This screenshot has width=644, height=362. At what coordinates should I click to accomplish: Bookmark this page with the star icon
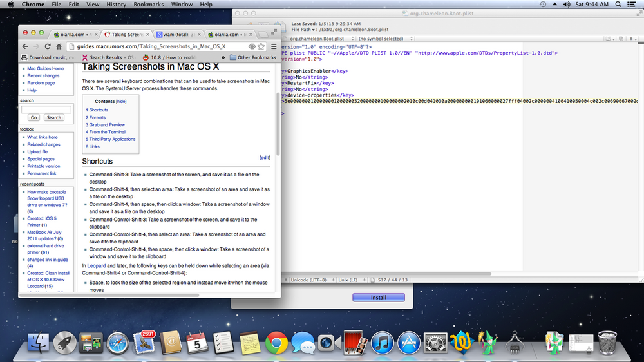261,46
